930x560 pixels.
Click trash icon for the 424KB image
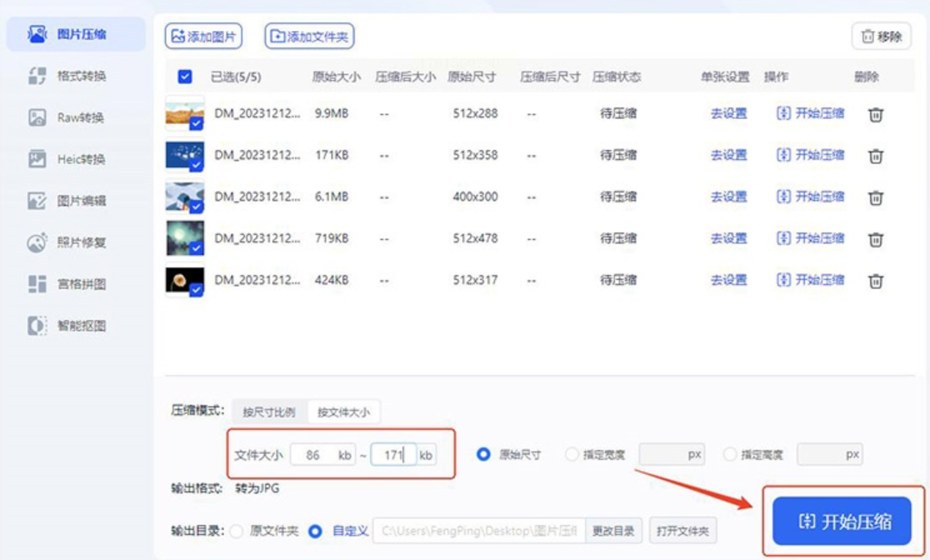point(876,281)
